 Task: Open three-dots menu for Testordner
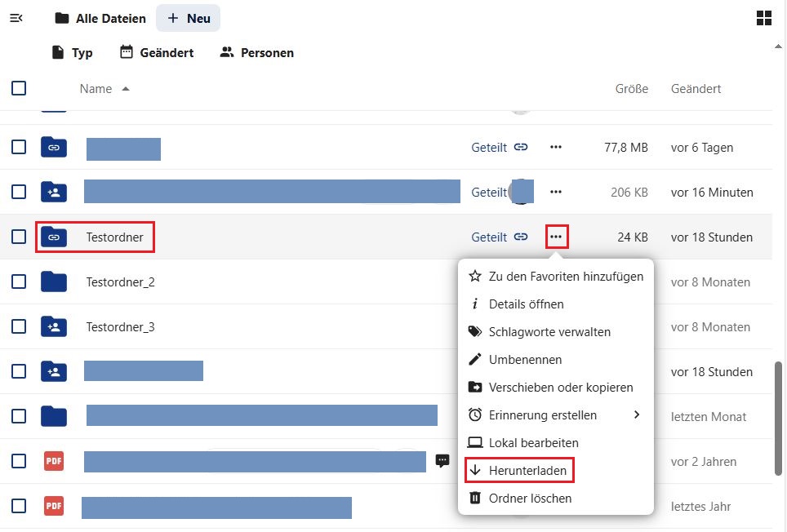pyautogui.click(x=556, y=237)
